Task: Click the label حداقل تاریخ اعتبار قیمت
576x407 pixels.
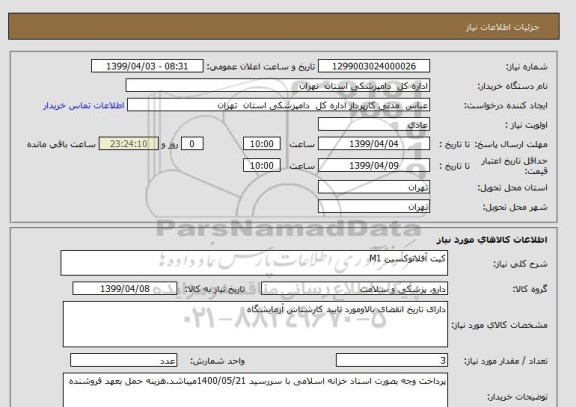Action: coord(514,166)
